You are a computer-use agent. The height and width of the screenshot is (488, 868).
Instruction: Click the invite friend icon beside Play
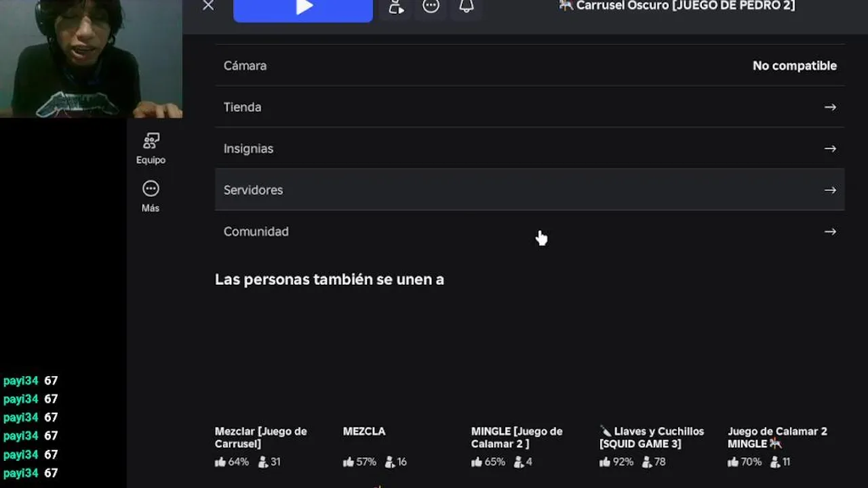[396, 6]
